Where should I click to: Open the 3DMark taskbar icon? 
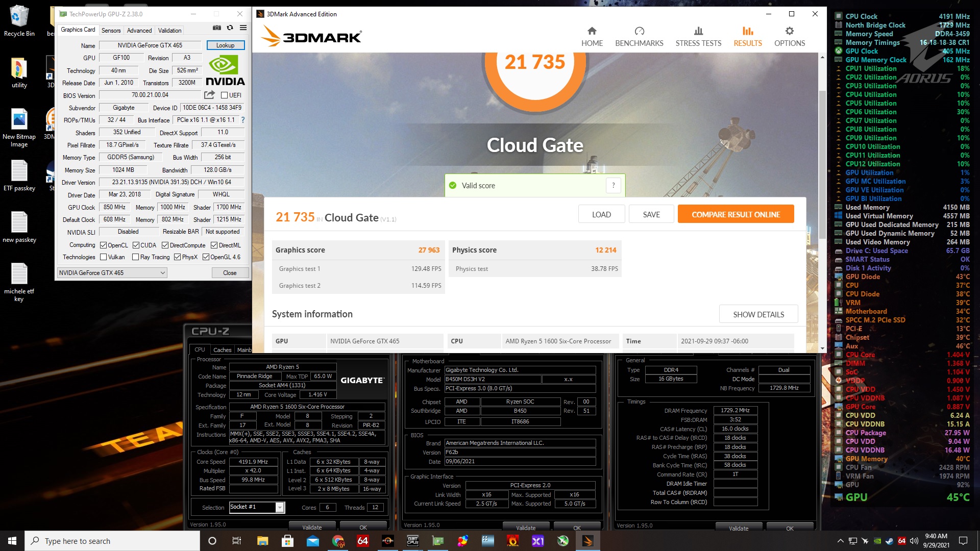(588, 541)
